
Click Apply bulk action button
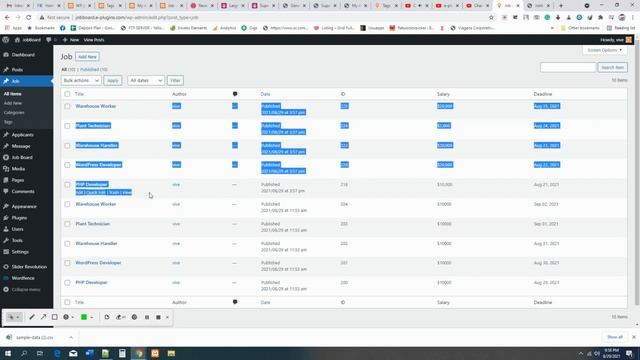coord(113,80)
